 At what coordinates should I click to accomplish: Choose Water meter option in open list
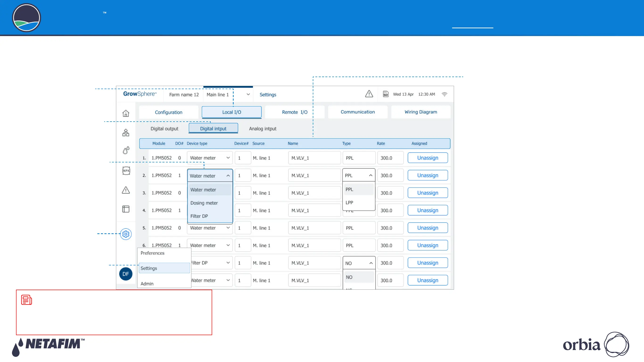point(210,189)
